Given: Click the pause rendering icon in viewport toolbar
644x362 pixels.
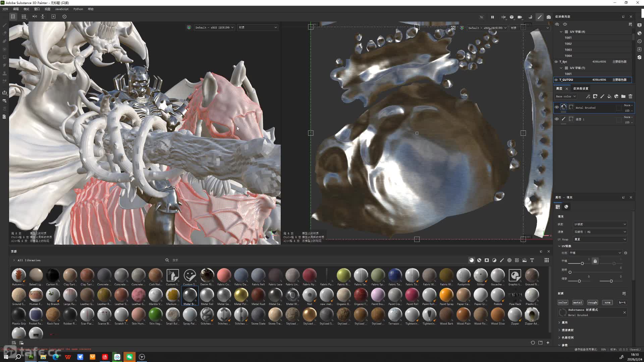Looking at the screenshot, I should [492, 17].
